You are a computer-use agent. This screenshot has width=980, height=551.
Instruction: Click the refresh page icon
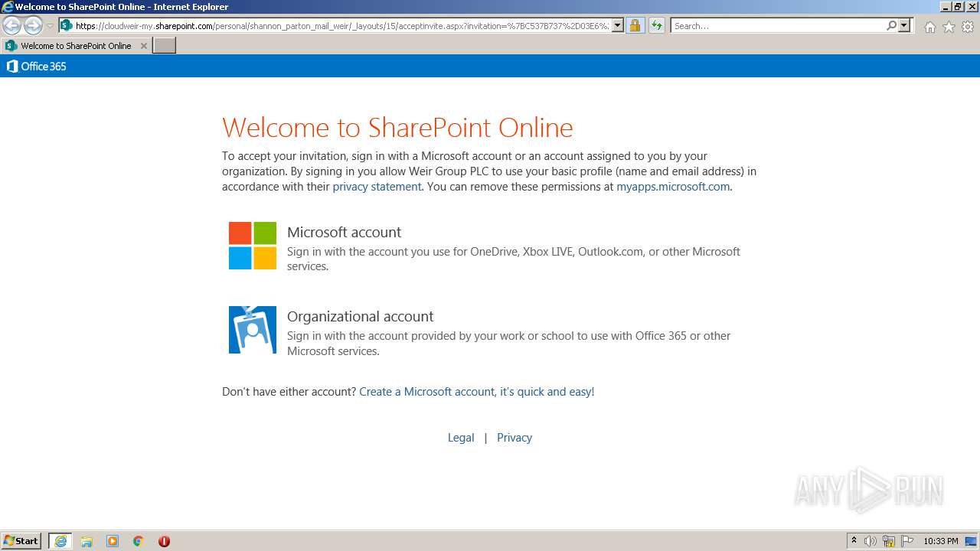[657, 25]
